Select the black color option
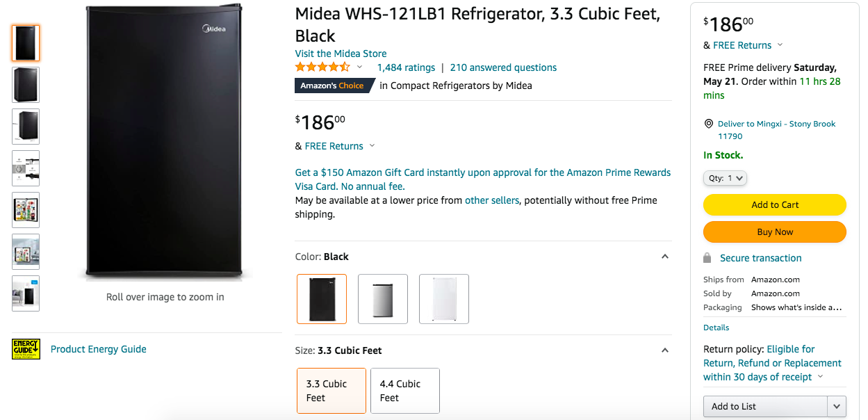 [322, 299]
